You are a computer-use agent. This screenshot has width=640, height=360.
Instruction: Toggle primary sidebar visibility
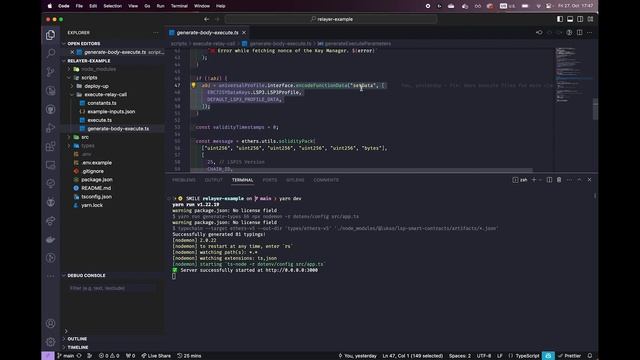click(x=560, y=19)
